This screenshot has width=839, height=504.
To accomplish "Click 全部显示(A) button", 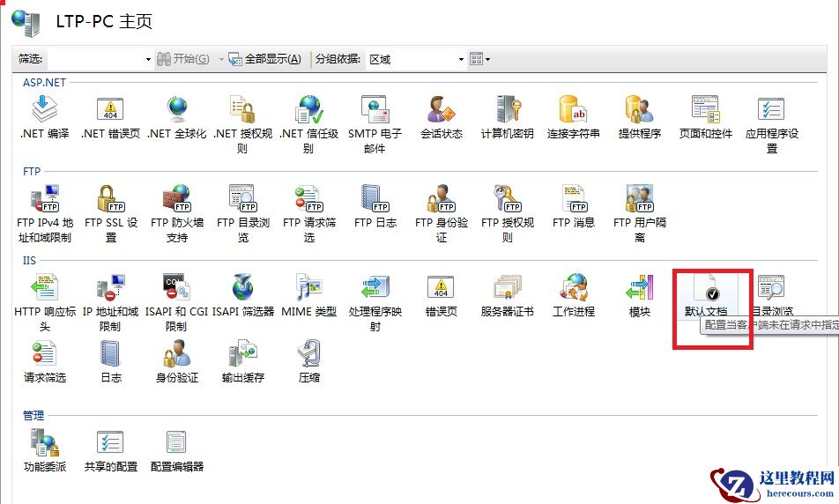I will [x=265, y=59].
